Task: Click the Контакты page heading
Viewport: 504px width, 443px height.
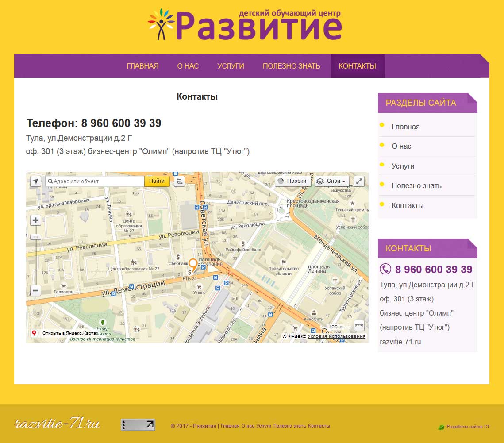Action: [x=197, y=96]
